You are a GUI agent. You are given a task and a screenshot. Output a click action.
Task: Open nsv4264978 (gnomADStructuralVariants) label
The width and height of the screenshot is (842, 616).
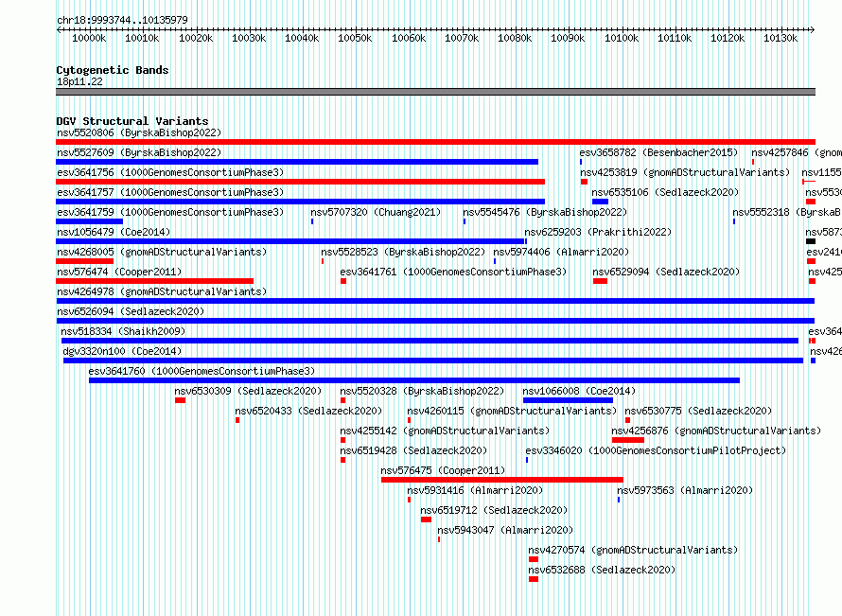pos(162,291)
